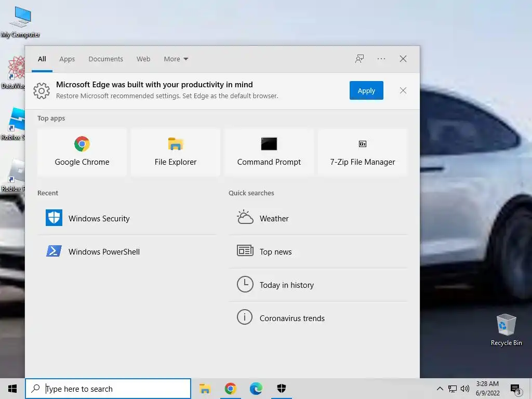This screenshot has width=532, height=399.
Task: Expand the More dropdown
Action: pos(176,59)
